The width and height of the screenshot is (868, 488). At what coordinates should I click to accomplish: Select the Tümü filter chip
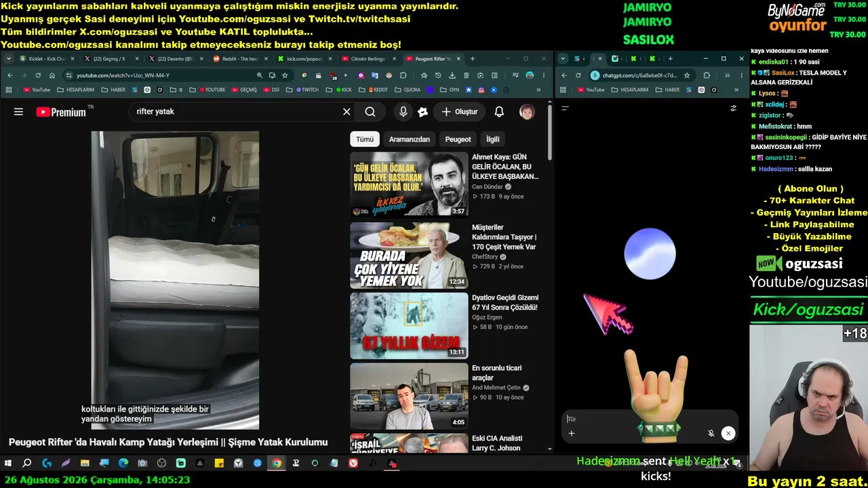tap(365, 139)
